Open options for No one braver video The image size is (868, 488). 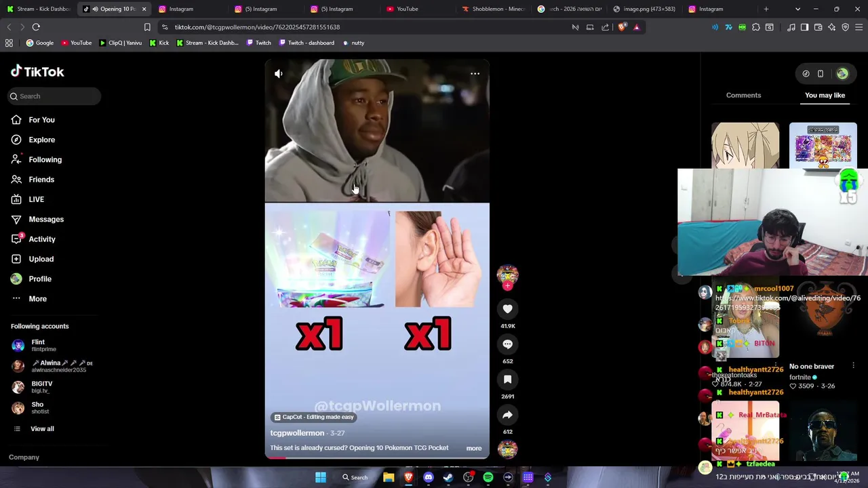(853, 366)
